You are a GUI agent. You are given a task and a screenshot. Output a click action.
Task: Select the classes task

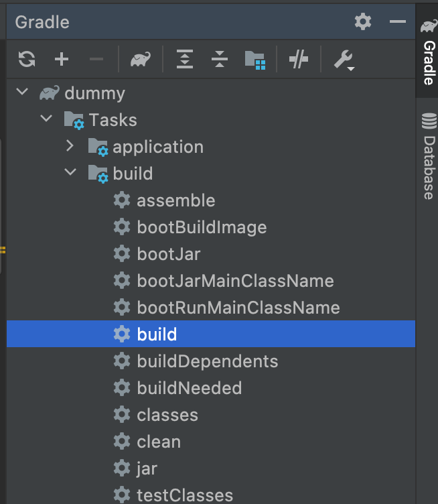(211, 415)
